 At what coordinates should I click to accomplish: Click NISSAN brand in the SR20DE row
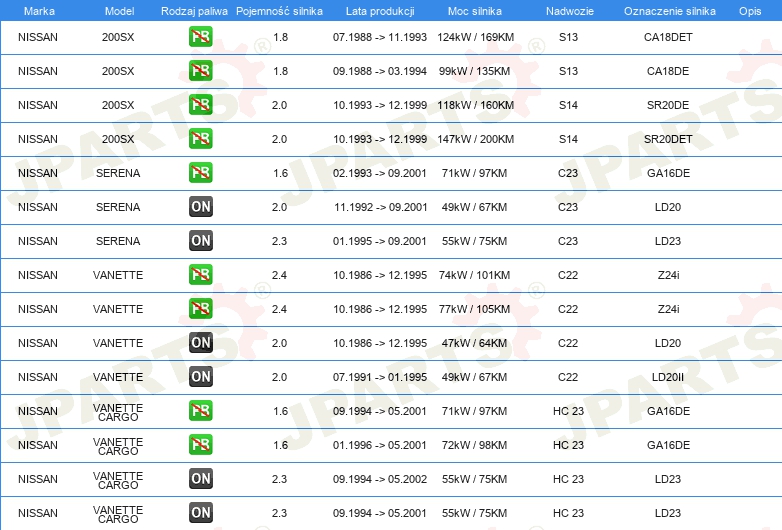(38, 105)
